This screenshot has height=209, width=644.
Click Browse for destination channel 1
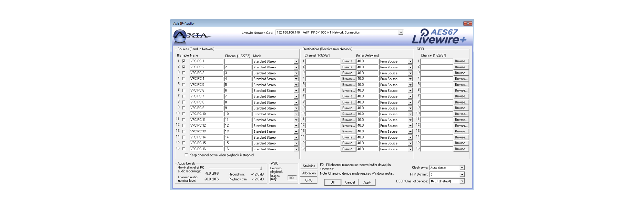(x=348, y=61)
